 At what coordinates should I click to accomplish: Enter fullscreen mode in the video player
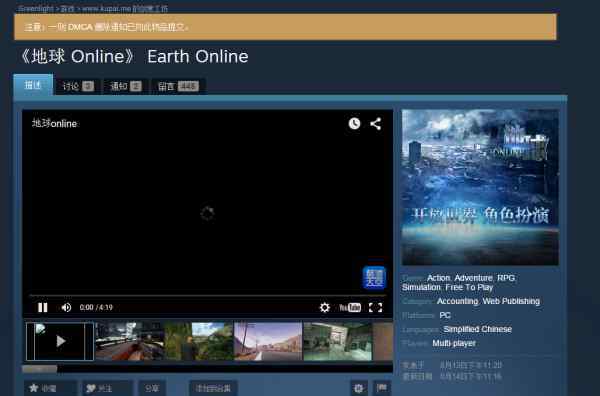[375, 307]
